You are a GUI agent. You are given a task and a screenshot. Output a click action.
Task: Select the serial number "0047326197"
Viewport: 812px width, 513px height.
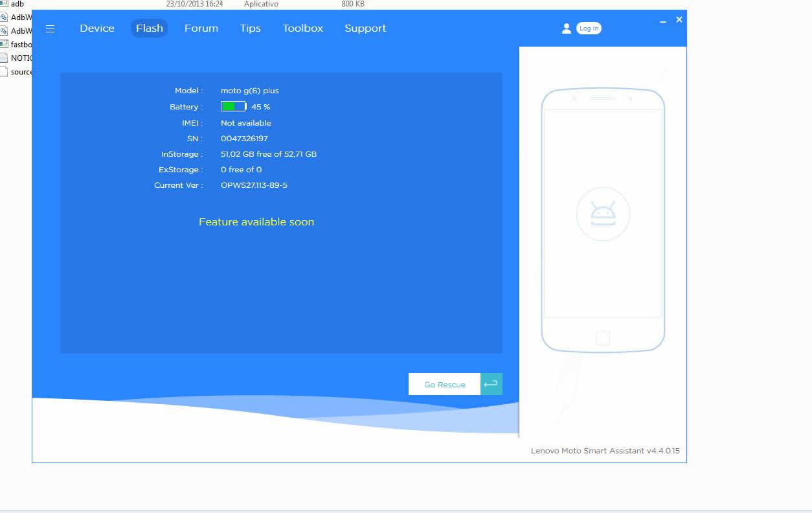click(244, 139)
